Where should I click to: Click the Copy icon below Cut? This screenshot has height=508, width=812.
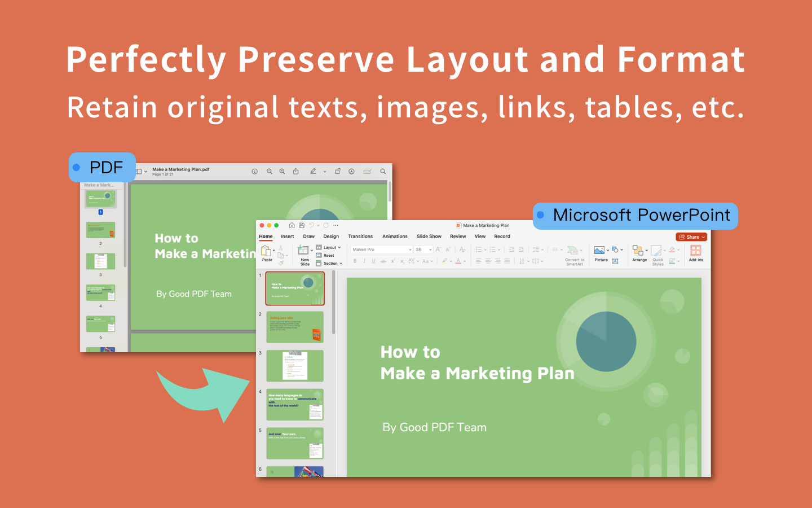pos(281,255)
